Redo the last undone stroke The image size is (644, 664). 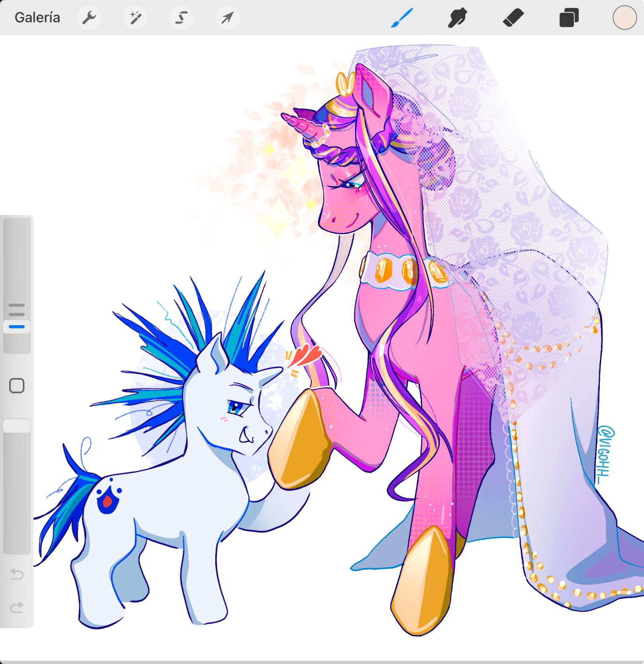(x=17, y=607)
